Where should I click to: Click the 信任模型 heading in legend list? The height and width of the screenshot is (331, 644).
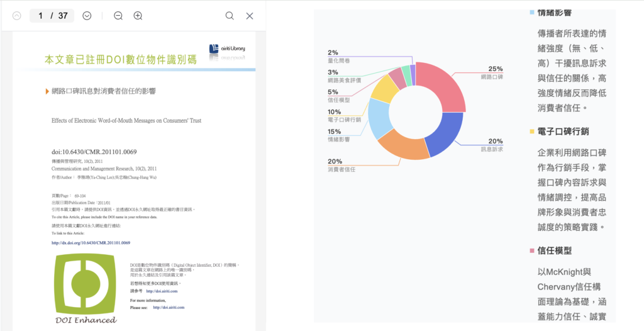click(x=554, y=250)
